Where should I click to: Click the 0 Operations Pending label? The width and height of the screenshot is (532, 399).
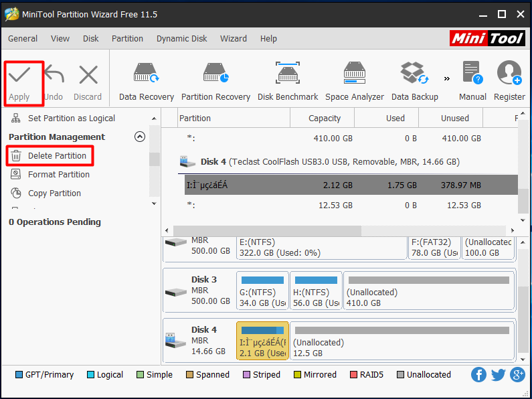pos(55,222)
